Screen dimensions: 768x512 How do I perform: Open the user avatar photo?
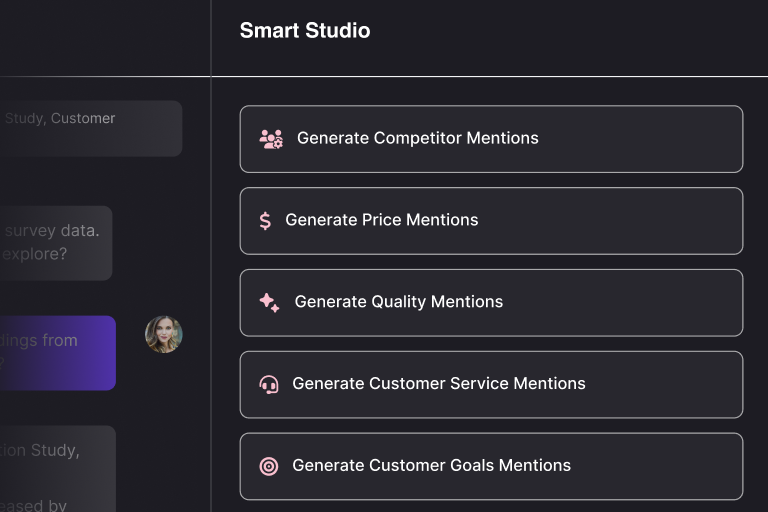164,334
